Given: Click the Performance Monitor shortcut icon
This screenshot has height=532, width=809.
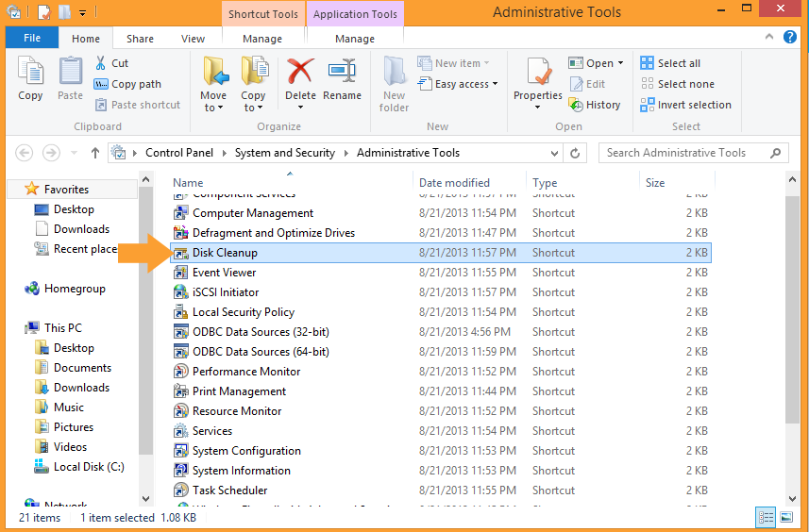Looking at the screenshot, I should 180,371.
